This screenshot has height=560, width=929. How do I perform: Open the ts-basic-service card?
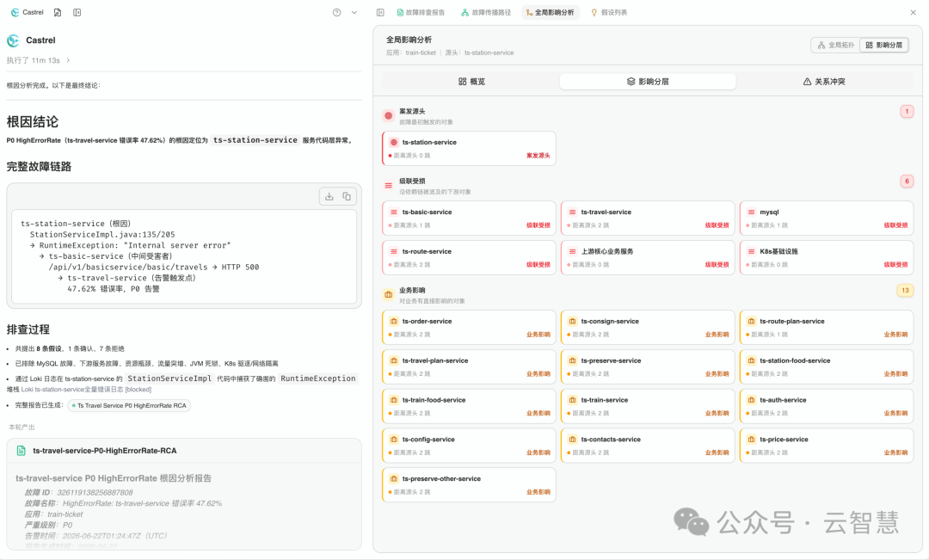(x=470, y=218)
